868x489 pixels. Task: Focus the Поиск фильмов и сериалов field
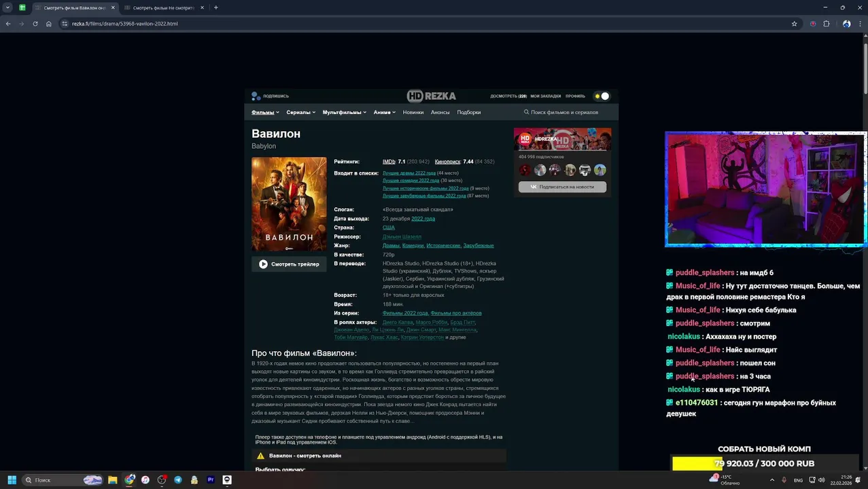click(x=565, y=112)
